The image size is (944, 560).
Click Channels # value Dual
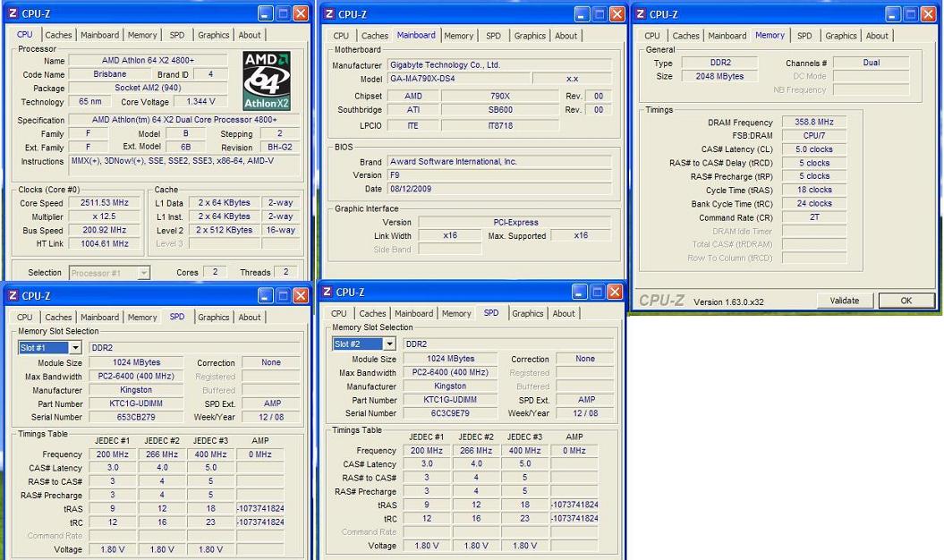(x=872, y=62)
